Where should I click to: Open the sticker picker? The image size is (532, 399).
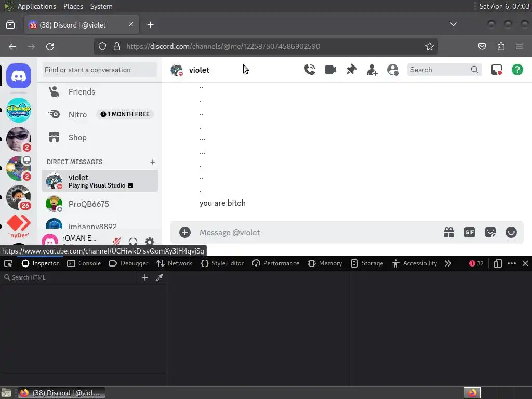(x=490, y=232)
